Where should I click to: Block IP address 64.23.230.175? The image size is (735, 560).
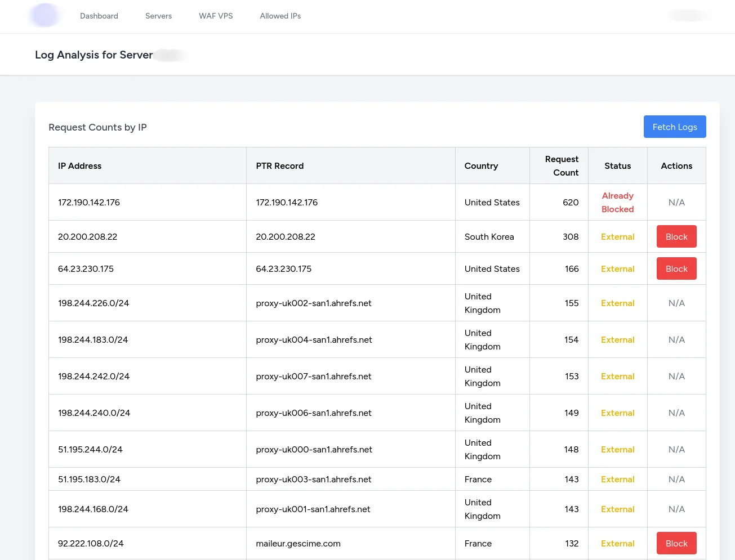(x=676, y=268)
